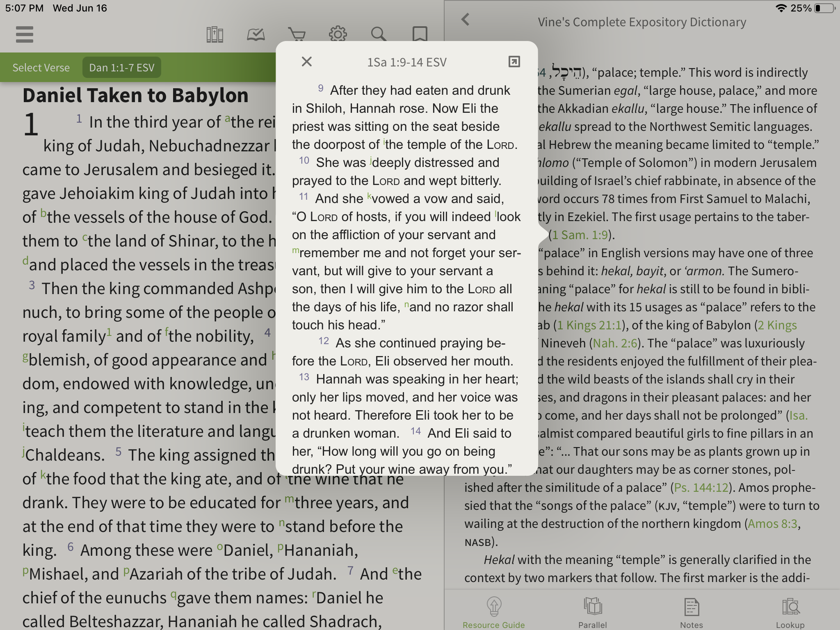Switch to the Parallel tab

593,613
